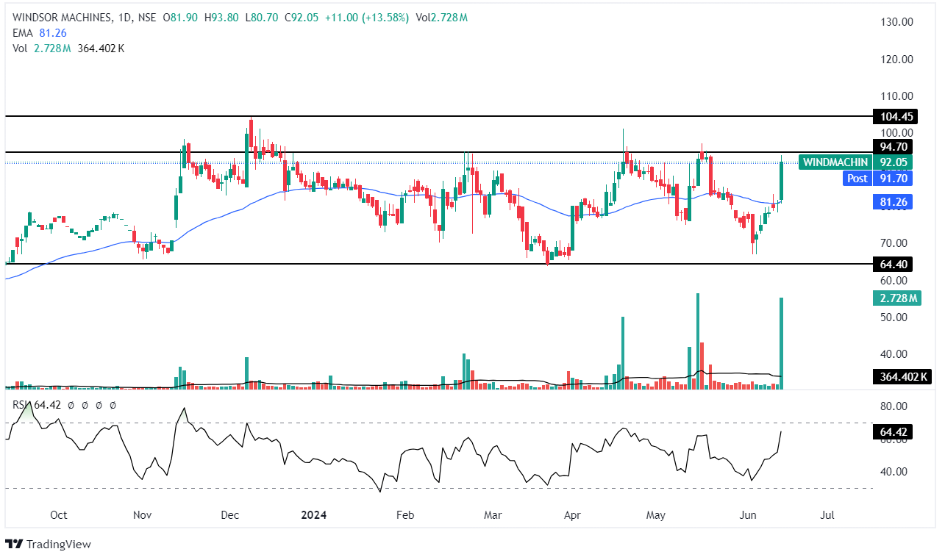
Task: Click the 64.40 support price label
Action: [x=892, y=264]
